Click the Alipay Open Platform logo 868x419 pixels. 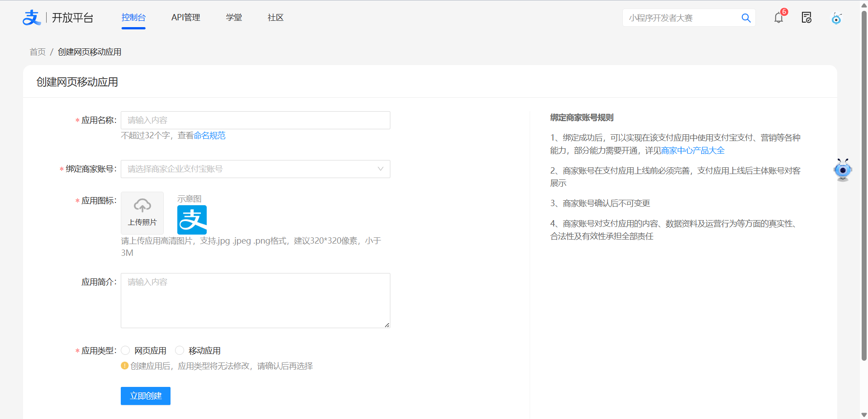[32, 18]
